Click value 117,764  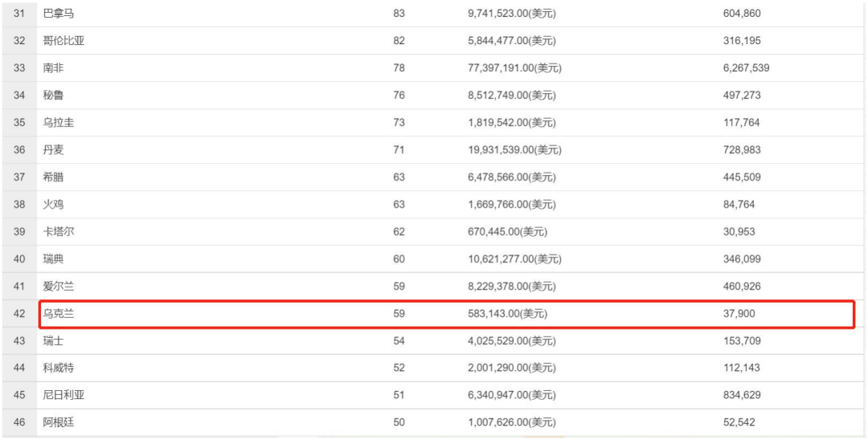(741, 123)
